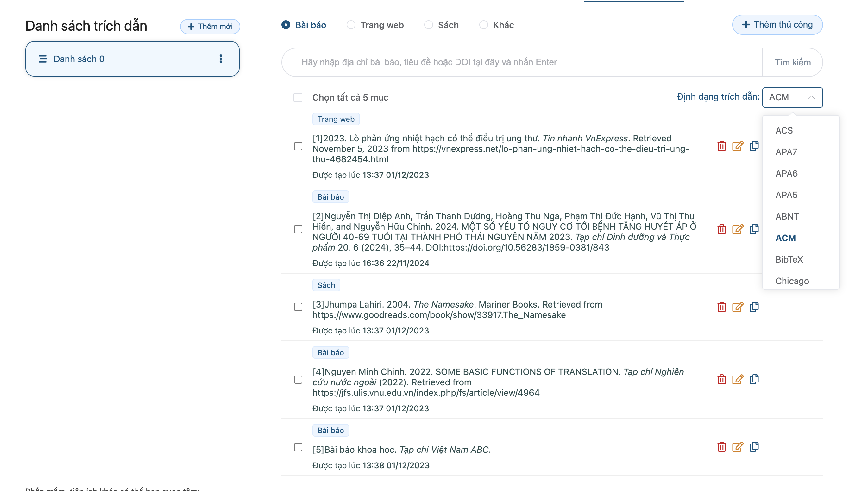Click the Trang web tag on citation [1]

click(336, 119)
